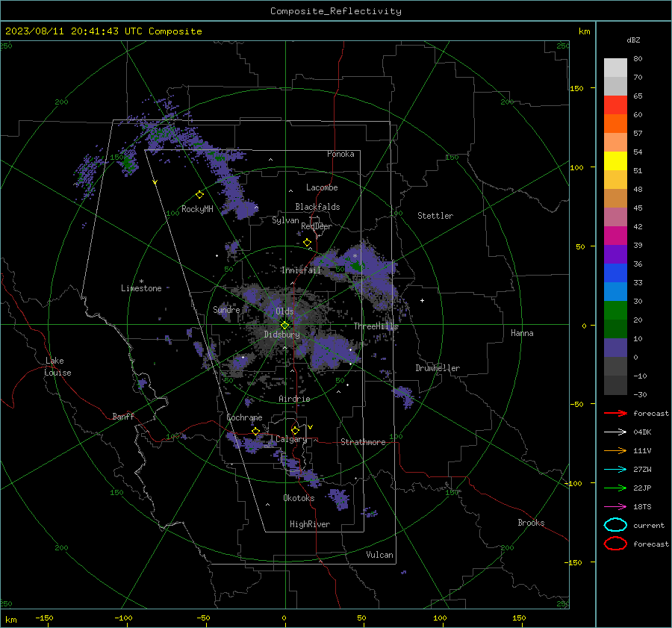Click the dBZ legend heading
672x628 pixels.
[633, 40]
